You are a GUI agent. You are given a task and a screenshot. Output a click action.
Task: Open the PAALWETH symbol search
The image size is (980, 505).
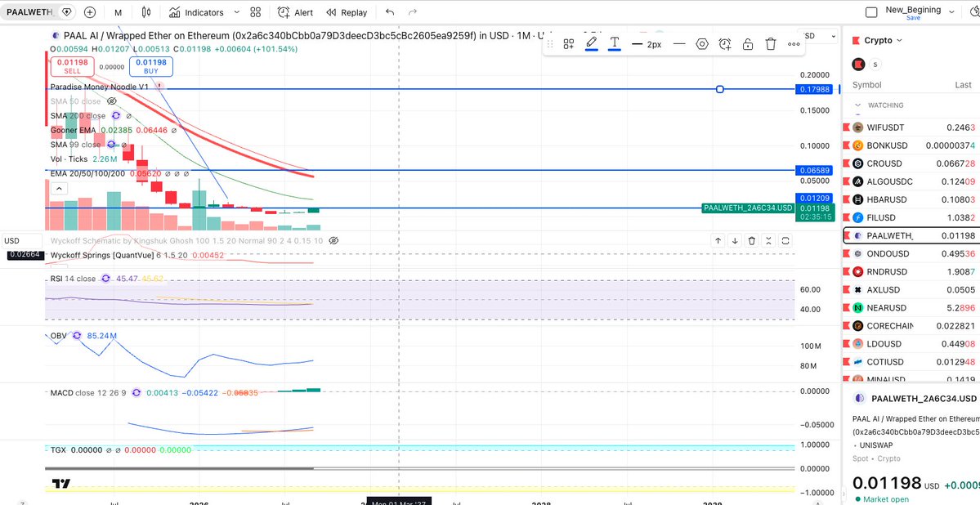30,12
